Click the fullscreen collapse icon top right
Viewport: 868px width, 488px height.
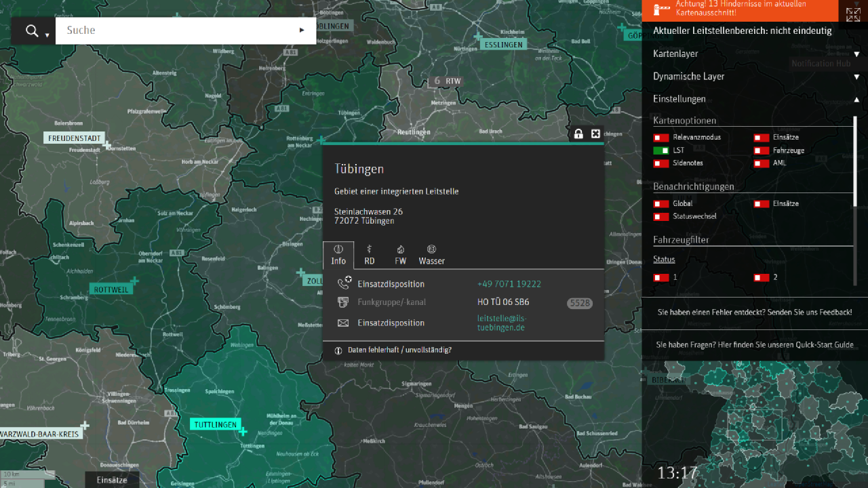coord(852,14)
